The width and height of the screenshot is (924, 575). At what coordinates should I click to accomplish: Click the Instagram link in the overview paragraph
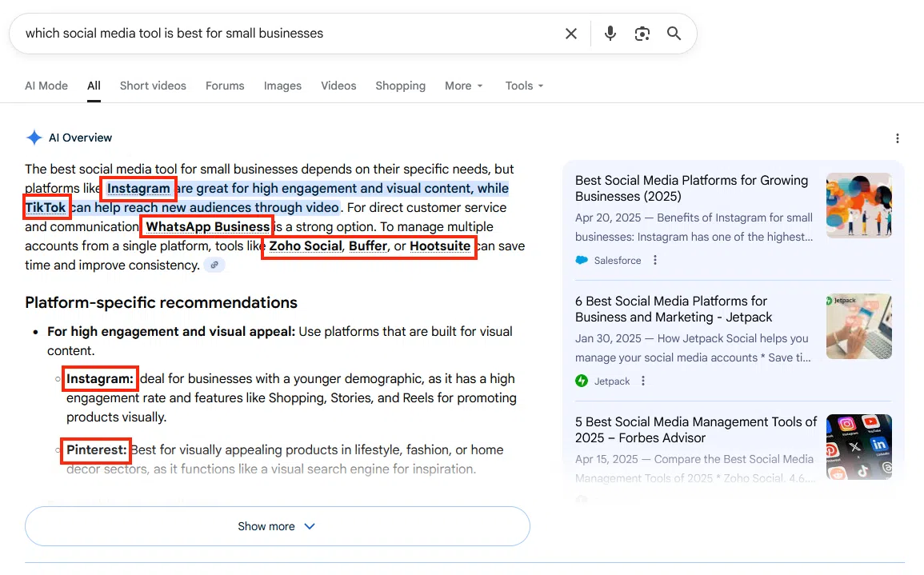pyautogui.click(x=138, y=189)
